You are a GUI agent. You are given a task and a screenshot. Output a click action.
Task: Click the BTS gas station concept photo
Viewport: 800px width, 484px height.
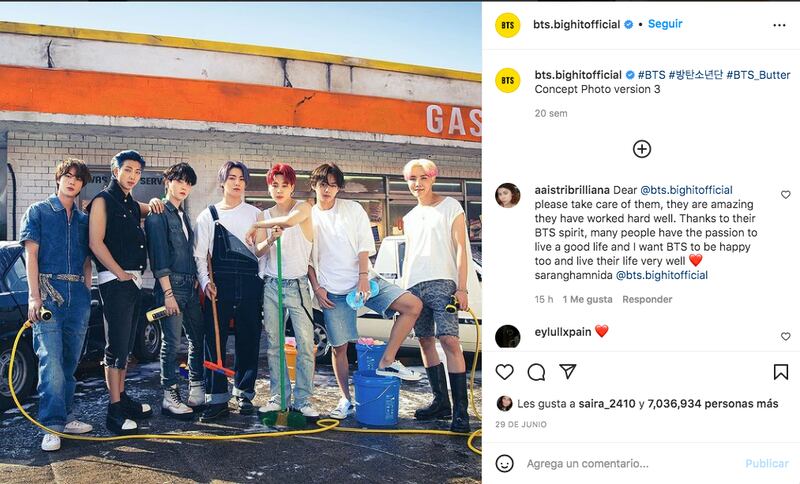tap(241, 243)
